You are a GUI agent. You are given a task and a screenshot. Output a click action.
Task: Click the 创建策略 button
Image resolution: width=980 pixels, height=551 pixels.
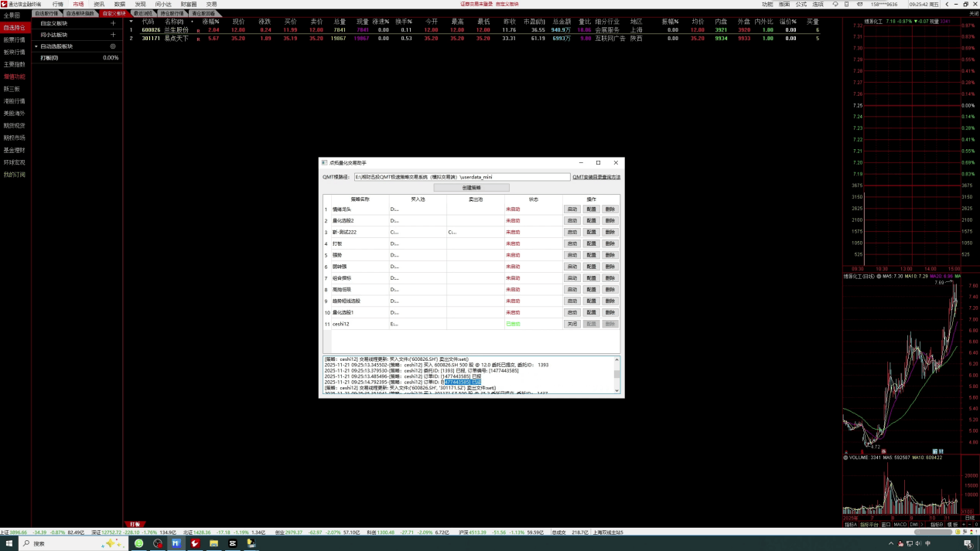pos(471,187)
